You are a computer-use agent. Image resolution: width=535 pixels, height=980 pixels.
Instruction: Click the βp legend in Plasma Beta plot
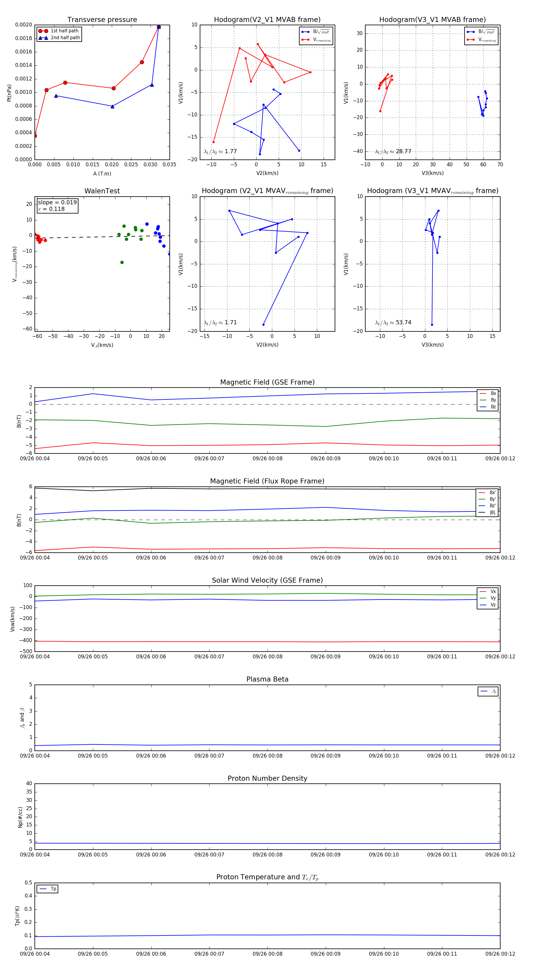coord(488,691)
